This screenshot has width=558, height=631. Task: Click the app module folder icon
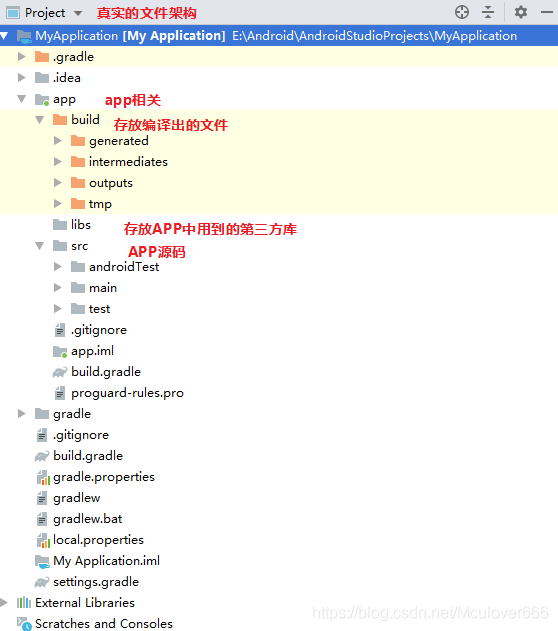coord(42,99)
